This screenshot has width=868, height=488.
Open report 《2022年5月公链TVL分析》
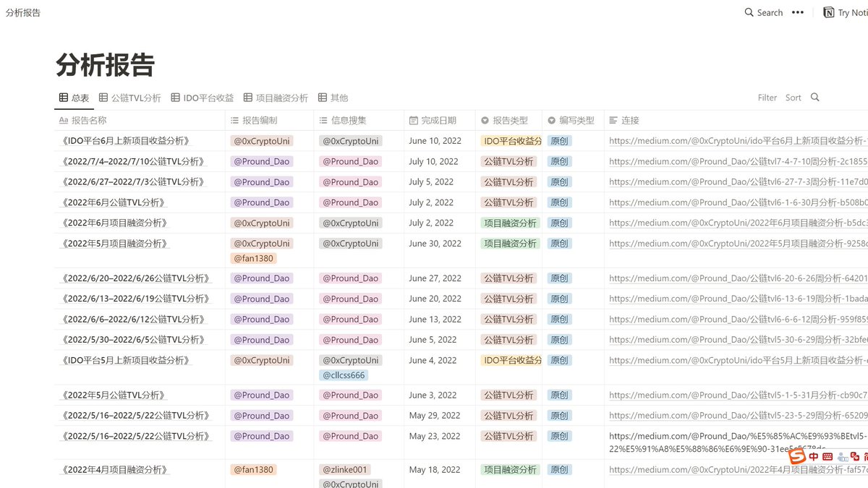[114, 395]
